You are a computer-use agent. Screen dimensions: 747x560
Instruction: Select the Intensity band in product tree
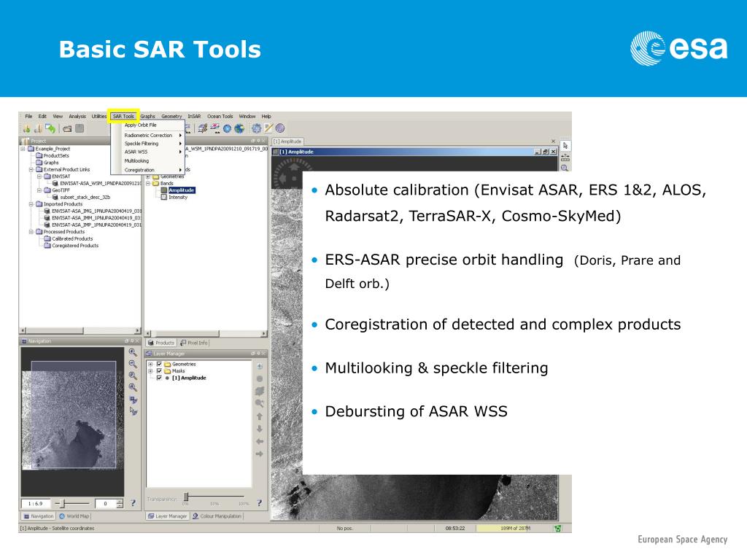(178, 197)
